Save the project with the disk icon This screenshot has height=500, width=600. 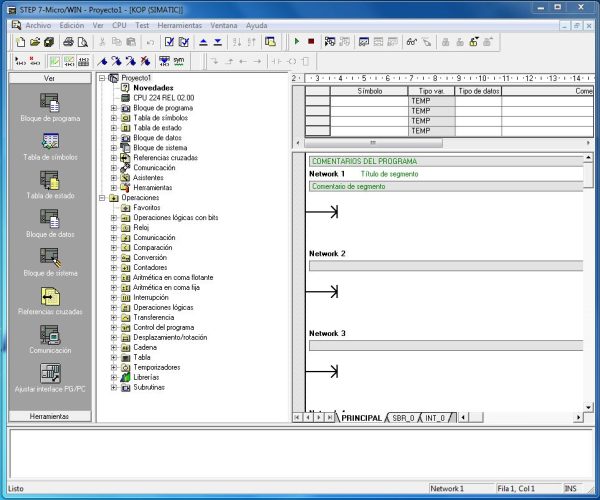49,42
